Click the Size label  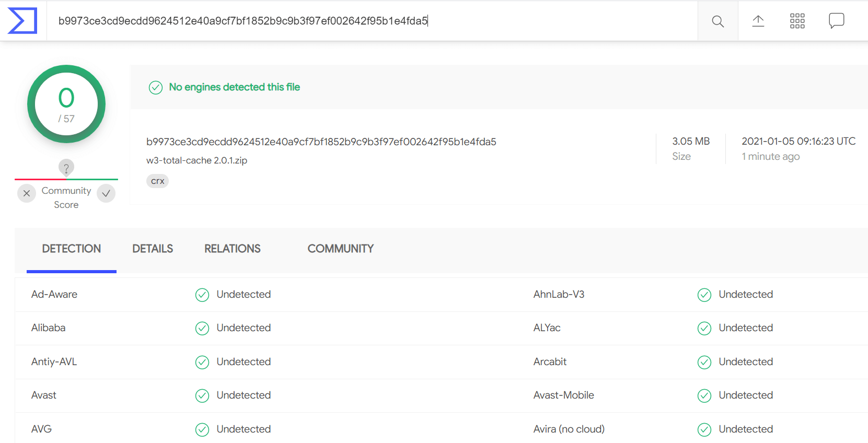point(681,157)
